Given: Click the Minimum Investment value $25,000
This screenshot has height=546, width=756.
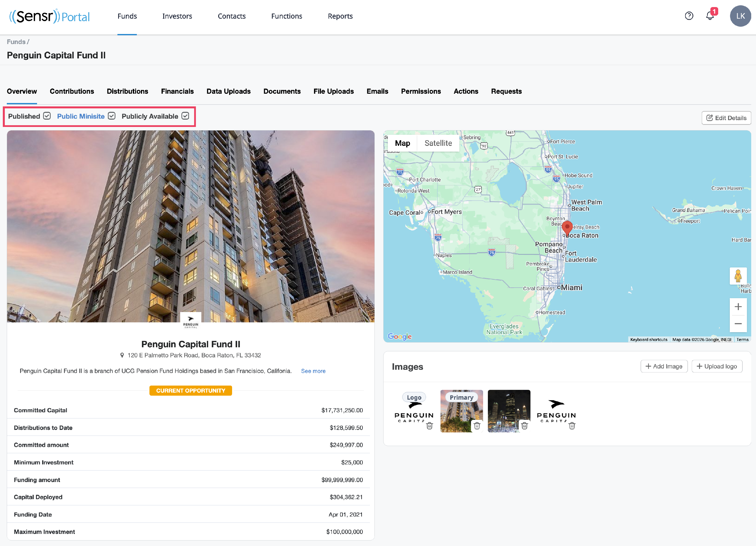Looking at the screenshot, I should tap(352, 462).
